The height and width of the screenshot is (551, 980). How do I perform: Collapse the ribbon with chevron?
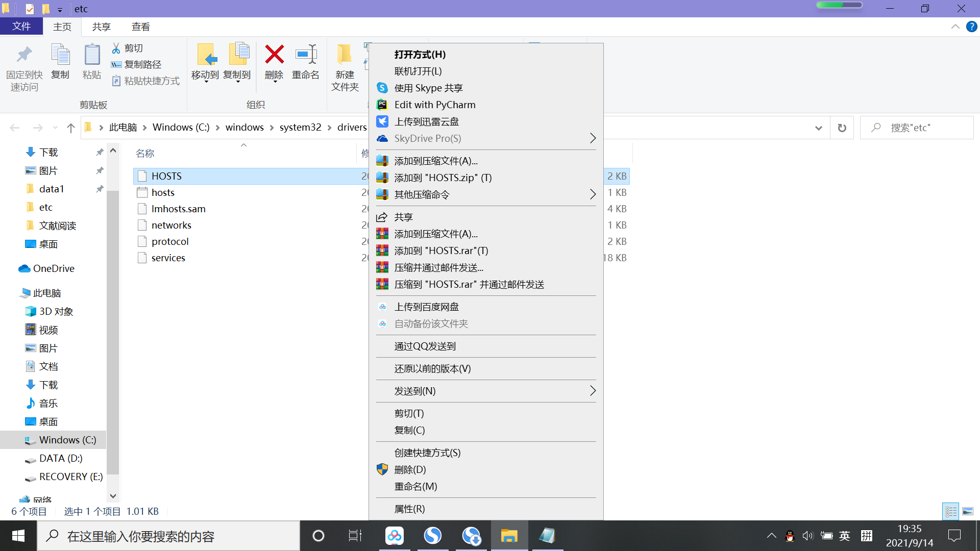tap(955, 27)
